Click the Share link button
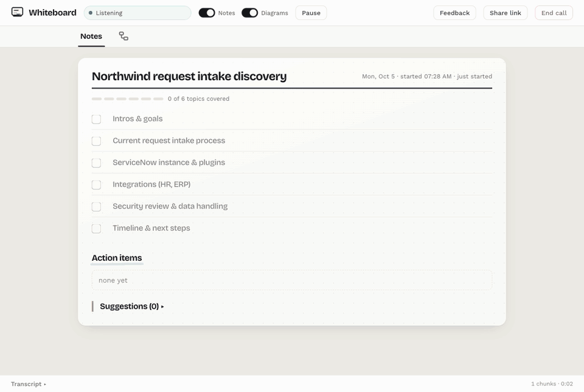 point(506,13)
